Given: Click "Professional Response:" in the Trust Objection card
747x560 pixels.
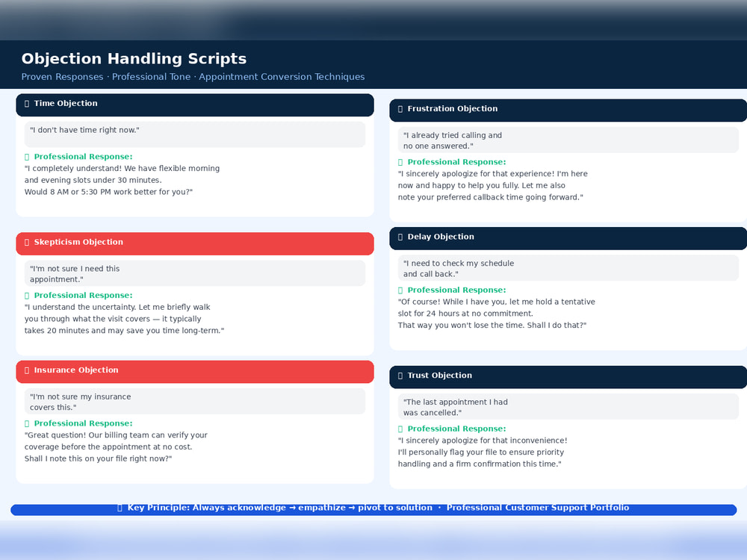Looking at the screenshot, I should (x=457, y=429).
